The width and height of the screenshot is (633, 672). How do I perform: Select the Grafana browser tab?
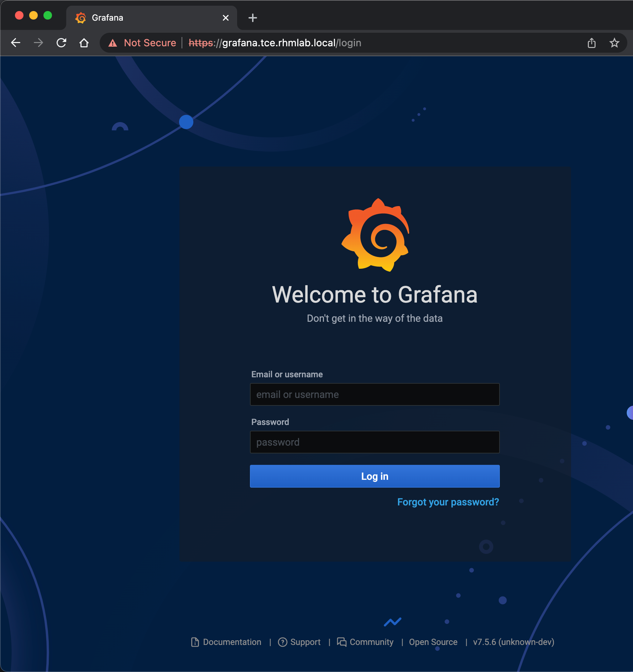coord(152,18)
